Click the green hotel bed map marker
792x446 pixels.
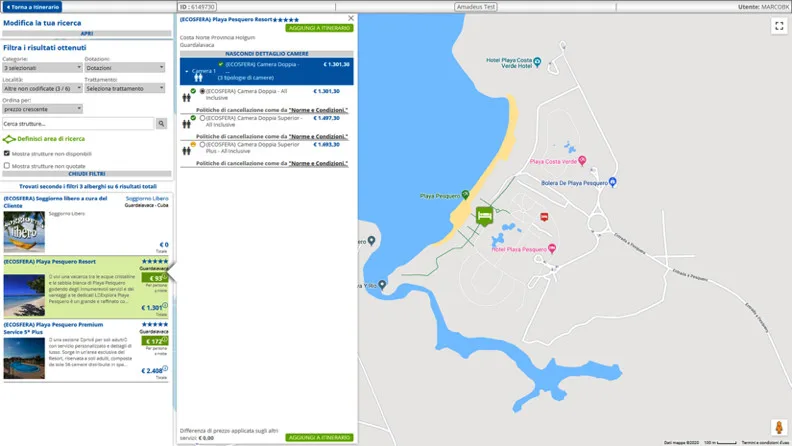click(x=484, y=217)
